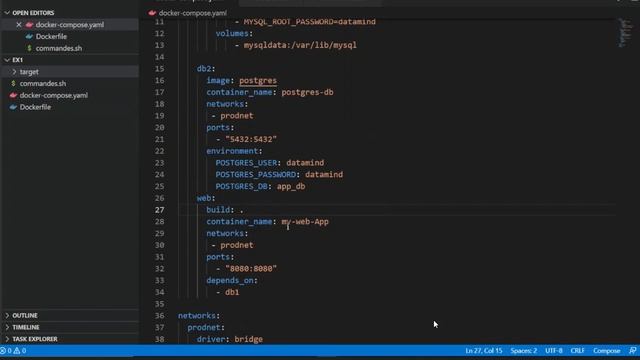This screenshot has width=640, height=360.
Task: Click feedback icon at status bar end
Action: pos(632,351)
